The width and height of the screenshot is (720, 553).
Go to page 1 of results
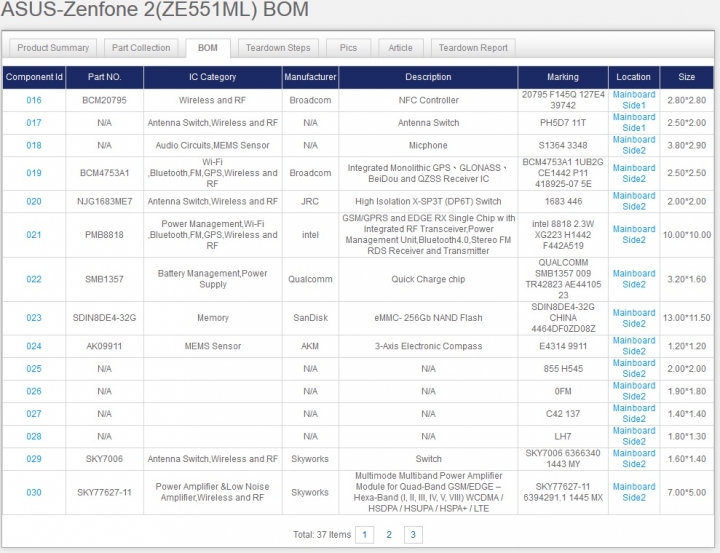click(x=365, y=535)
